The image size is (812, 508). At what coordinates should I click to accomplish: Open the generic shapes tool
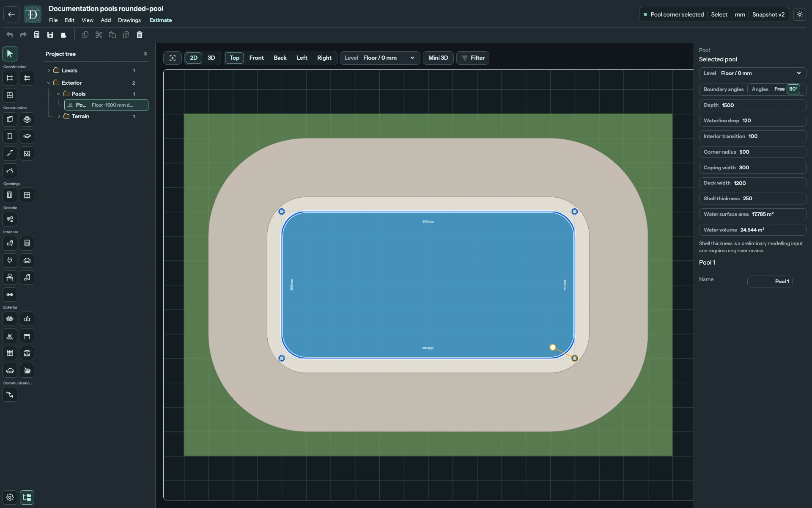point(10,219)
